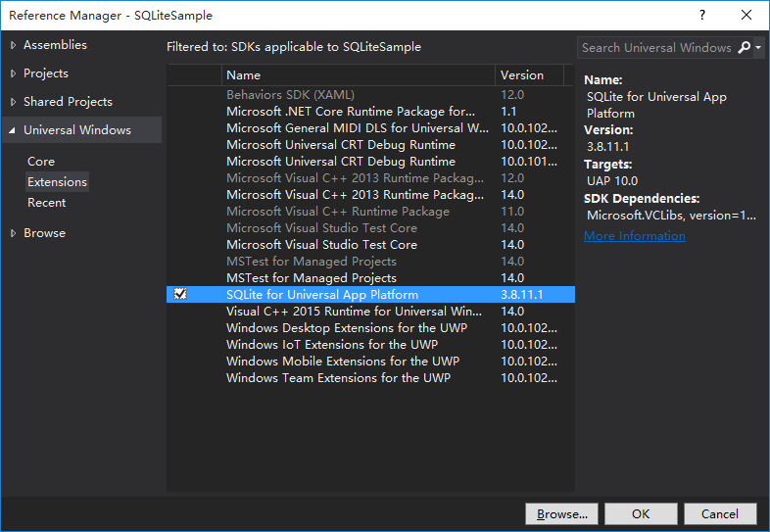Select the greyed Microsoft Visual Studio Test Core row
Viewport: 770px width, 532px height.
click(370, 228)
